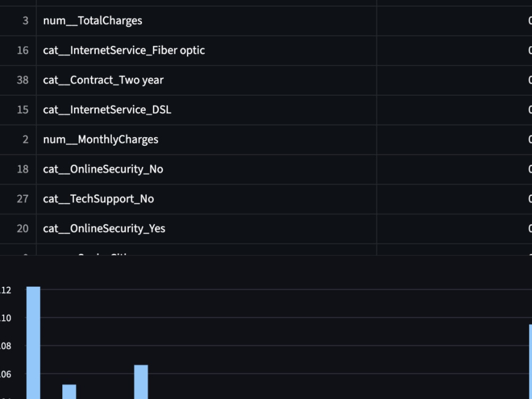Select the num__MonthlyCharges feature cell

[x=206, y=139]
